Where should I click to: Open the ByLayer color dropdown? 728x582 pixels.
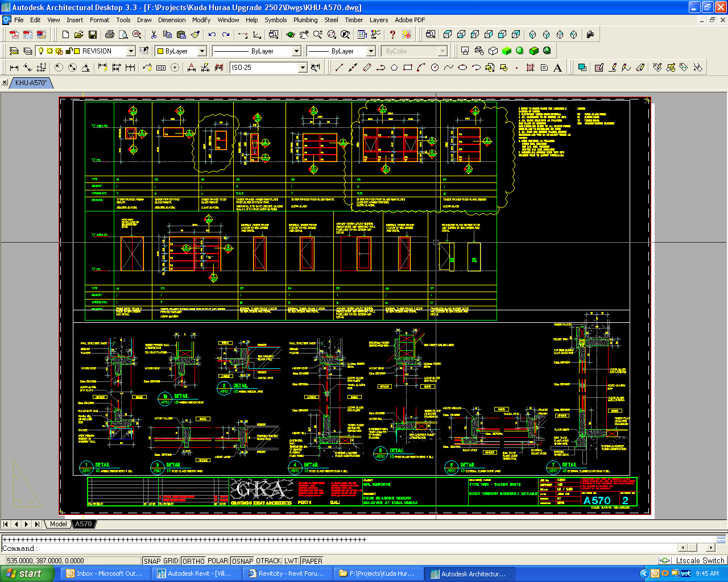coord(201,51)
